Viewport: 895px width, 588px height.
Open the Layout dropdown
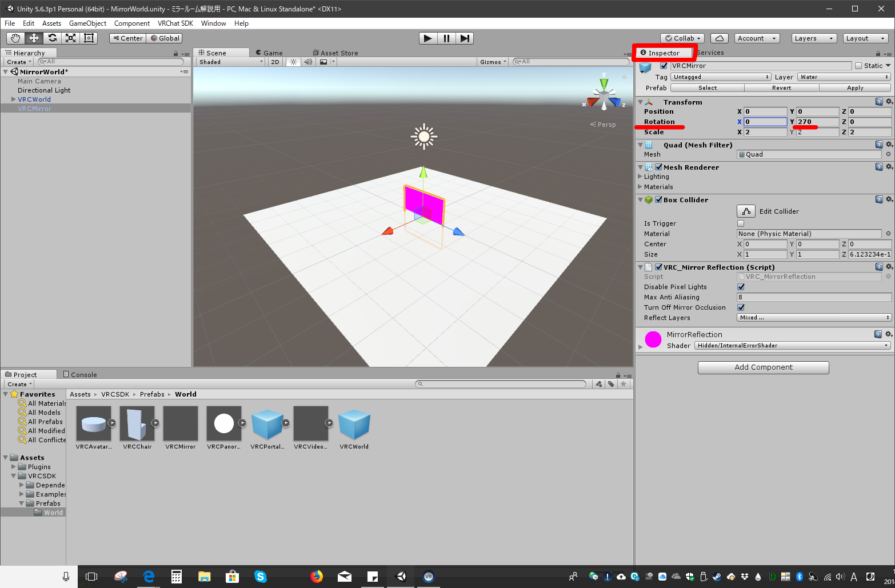(865, 38)
